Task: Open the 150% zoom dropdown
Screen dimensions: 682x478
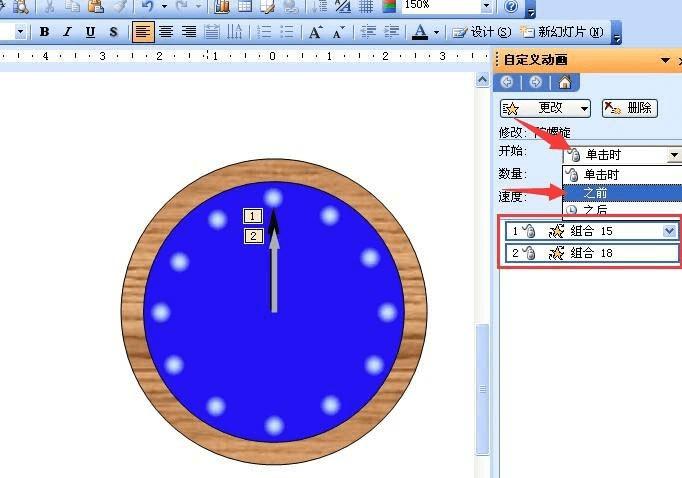Action: [x=487, y=6]
